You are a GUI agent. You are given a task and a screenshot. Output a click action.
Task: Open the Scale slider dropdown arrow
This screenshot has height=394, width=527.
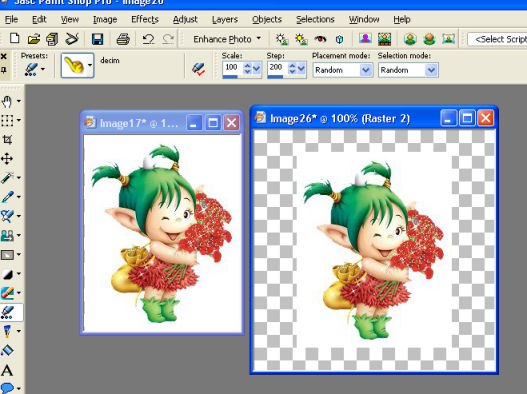point(257,69)
